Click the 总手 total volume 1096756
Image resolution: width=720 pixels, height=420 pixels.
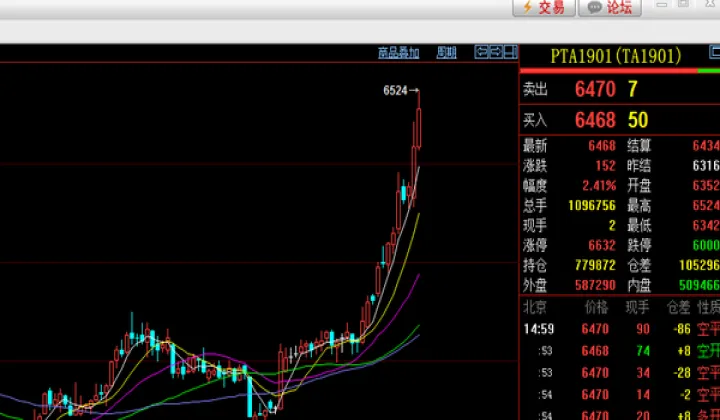592,205
